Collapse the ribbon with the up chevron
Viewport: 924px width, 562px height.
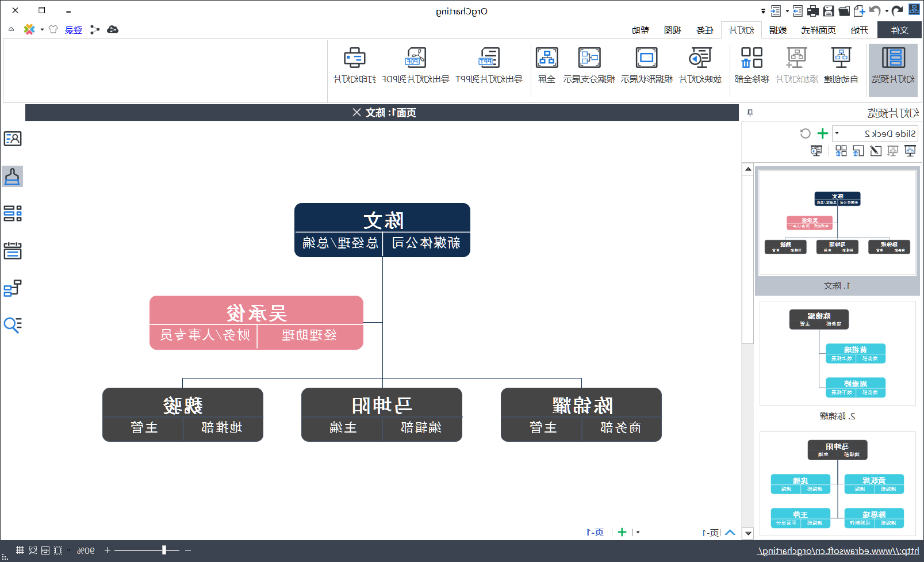(x=11, y=29)
